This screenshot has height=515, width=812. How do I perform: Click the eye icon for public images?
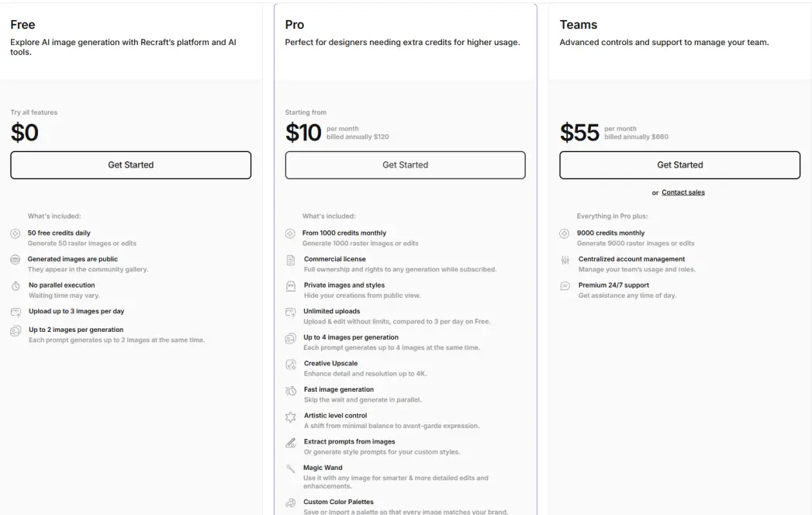pyautogui.click(x=16, y=260)
